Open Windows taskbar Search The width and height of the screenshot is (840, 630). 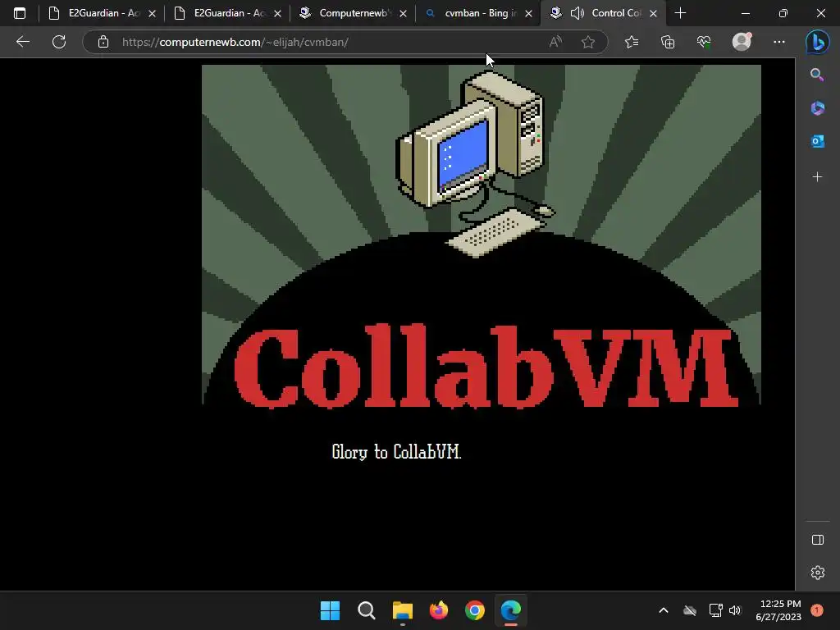click(x=367, y=610)
